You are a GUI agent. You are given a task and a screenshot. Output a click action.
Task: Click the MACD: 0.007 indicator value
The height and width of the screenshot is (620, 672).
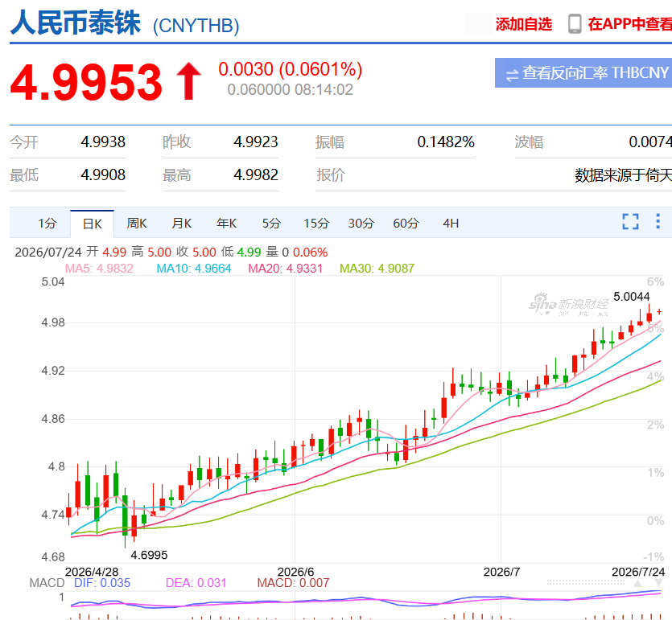point(293,583)
